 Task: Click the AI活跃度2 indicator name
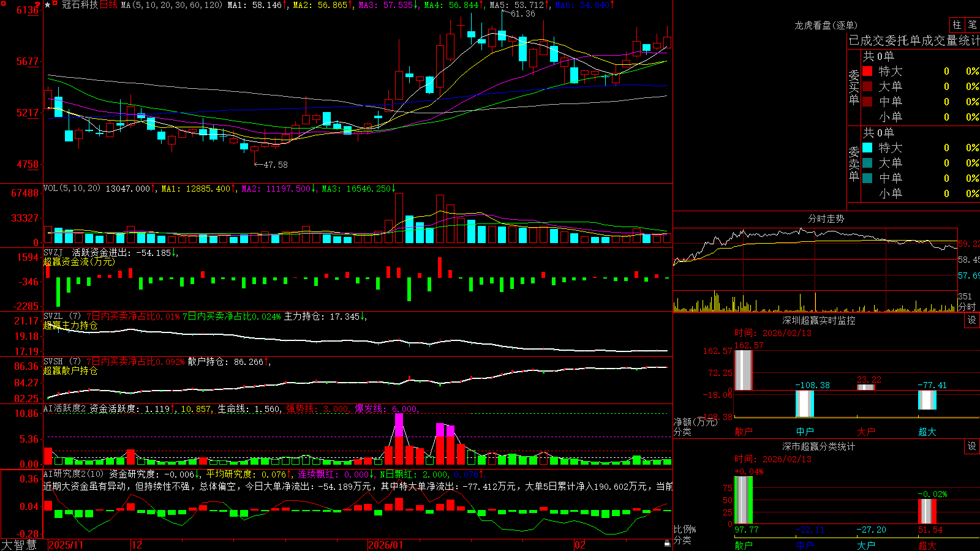[64, 409]
